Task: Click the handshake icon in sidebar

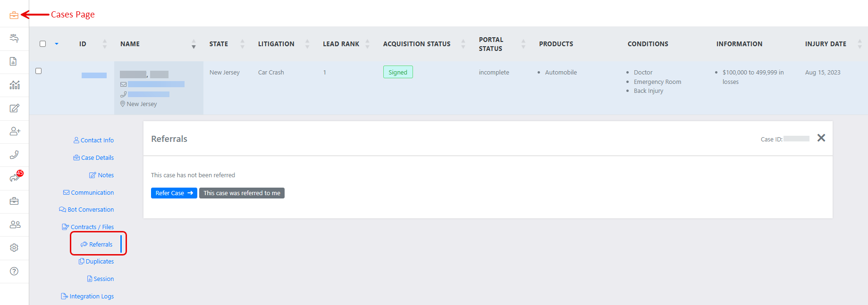Action: 14,38
